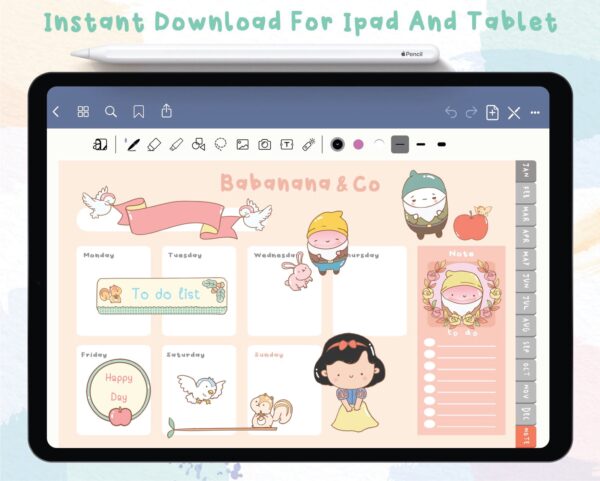
Task: Insert an image with the picture tool
Action: click(x=243, y=145)
